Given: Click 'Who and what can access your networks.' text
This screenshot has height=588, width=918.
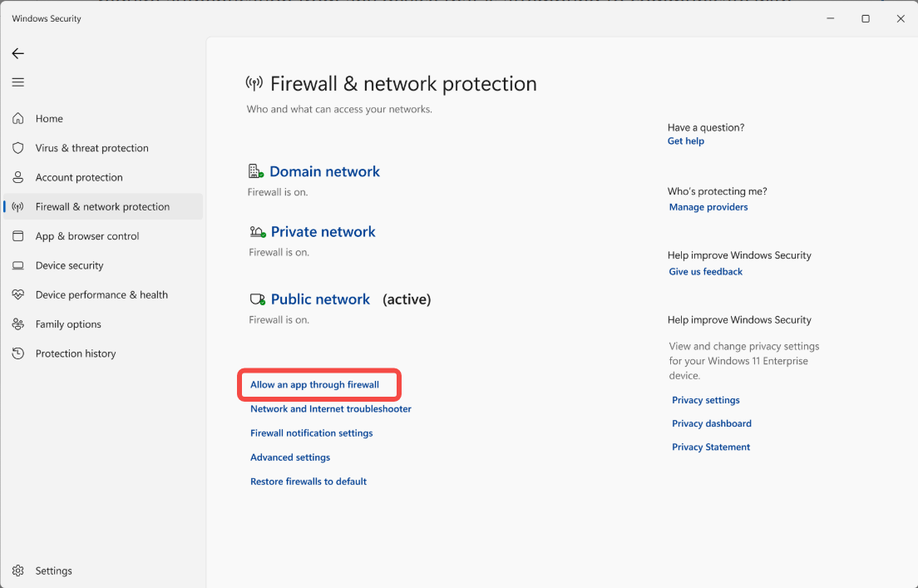Looking at the screenshot, I should click(339, 109).
